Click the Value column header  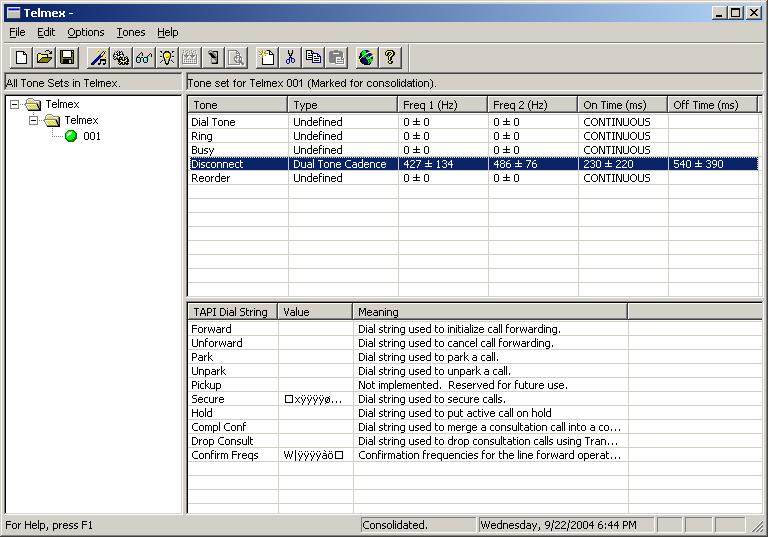pyautogui.click(x=315, y=312)
